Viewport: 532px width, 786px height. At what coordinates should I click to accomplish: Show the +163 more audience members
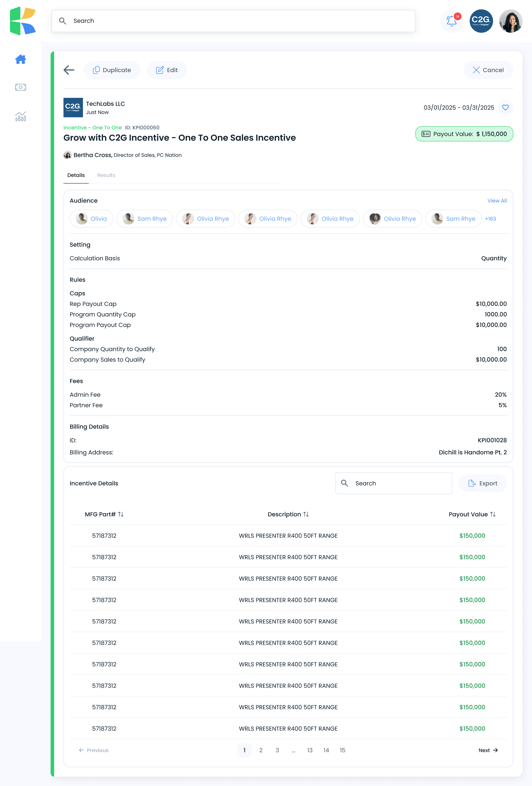click(490, 219)
